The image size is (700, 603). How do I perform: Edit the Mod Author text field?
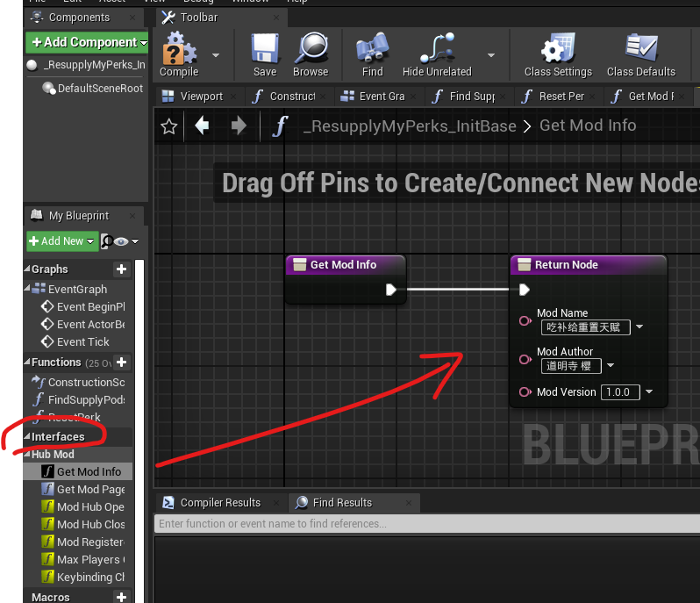tap(571, 366)
